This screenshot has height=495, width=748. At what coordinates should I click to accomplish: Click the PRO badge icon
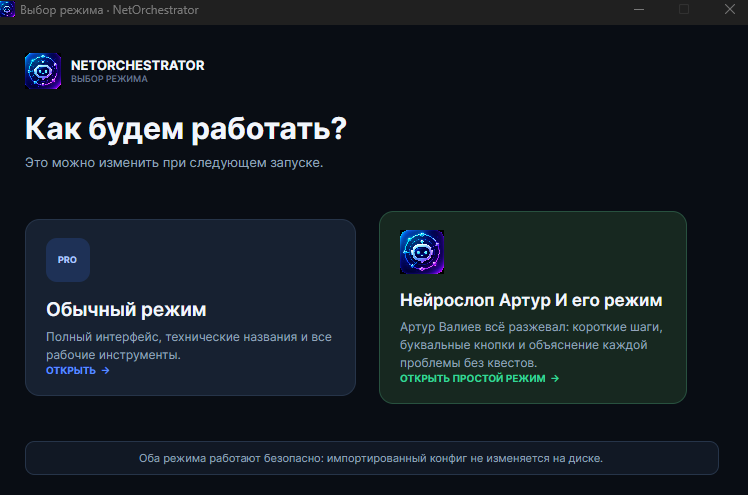pos(68,260)
